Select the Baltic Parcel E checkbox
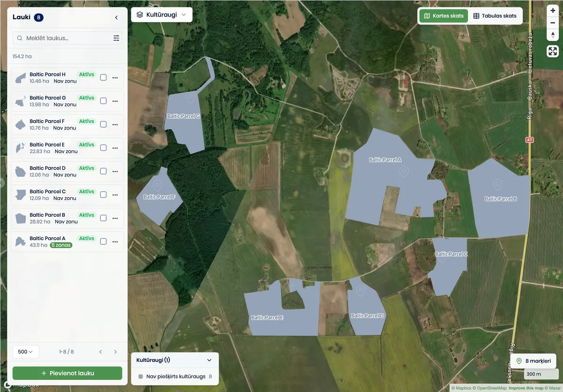 point(103,148)
